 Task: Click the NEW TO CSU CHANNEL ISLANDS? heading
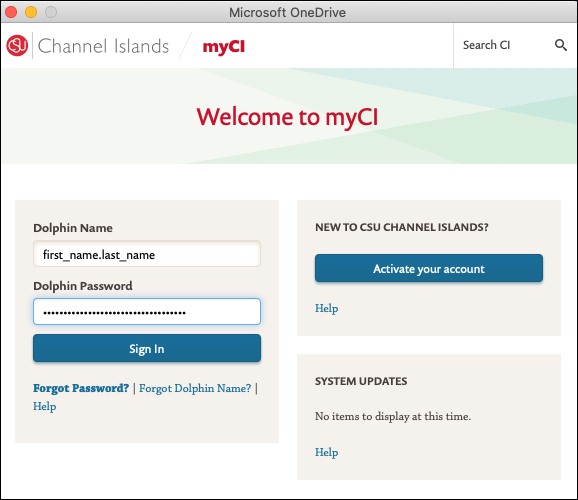coord(402,227)
